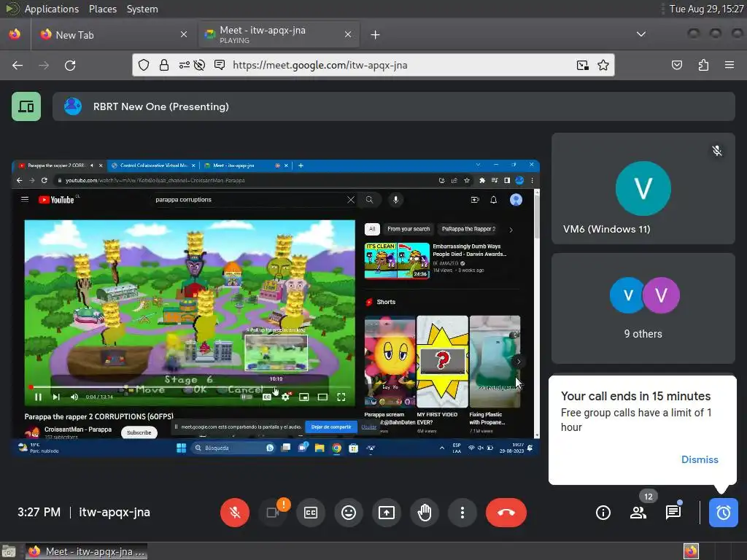Click the clock Tue Aug 29, 15:27

pyautogui.click(x=706, y=9)
